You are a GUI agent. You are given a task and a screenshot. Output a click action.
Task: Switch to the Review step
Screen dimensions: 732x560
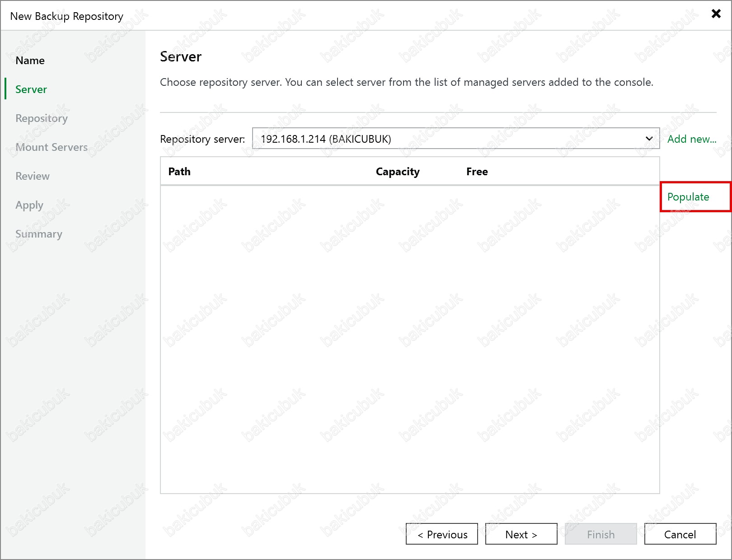[33, 176]
